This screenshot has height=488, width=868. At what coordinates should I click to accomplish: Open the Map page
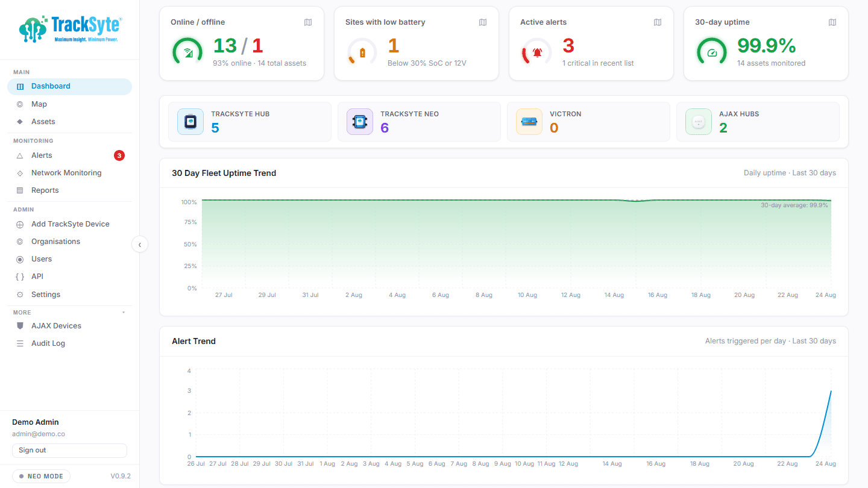point(69,104)
